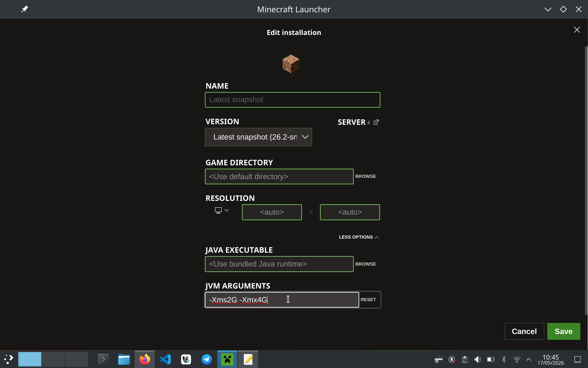Save the installation
Viewport: 588px width, 368px height.
[563, 331]
